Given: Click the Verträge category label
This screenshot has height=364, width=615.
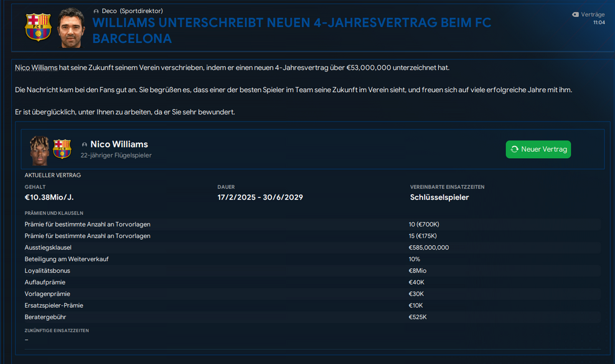Looking at the screenshot, I should click(x=593, y=14).
